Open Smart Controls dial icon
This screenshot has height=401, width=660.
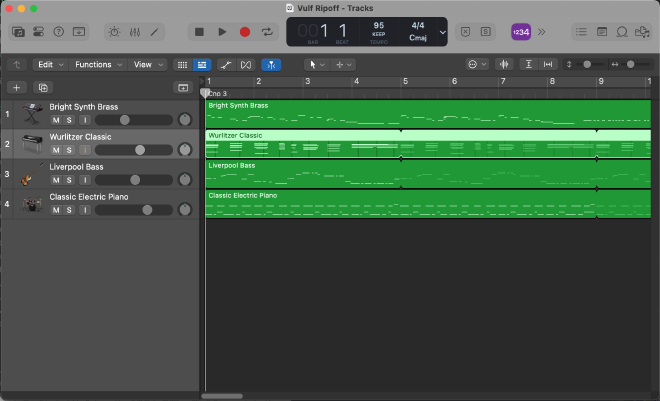point(114,32)
